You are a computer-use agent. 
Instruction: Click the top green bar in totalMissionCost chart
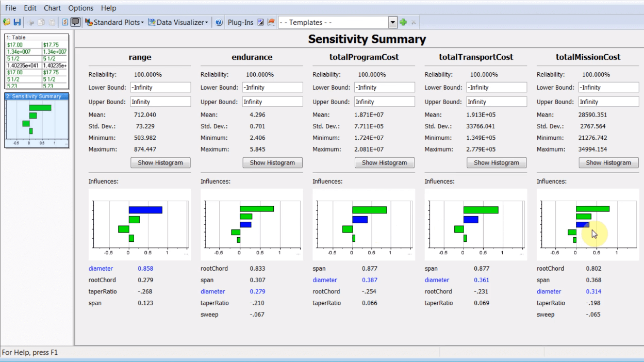pyautogui.click(x=592, y=209)
